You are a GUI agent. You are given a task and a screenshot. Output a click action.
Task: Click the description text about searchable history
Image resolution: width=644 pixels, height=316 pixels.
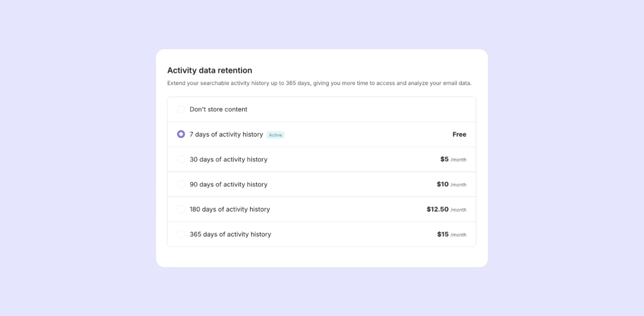pos(319,83)
